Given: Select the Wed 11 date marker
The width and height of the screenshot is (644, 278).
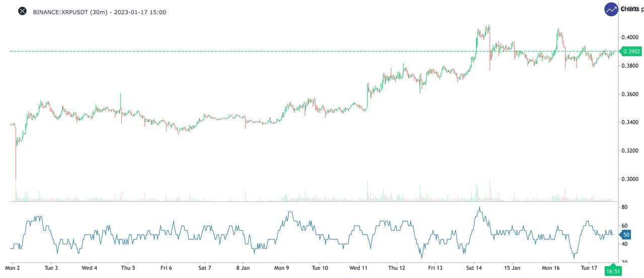Looking at the screenshot, I should click(358, 268).
